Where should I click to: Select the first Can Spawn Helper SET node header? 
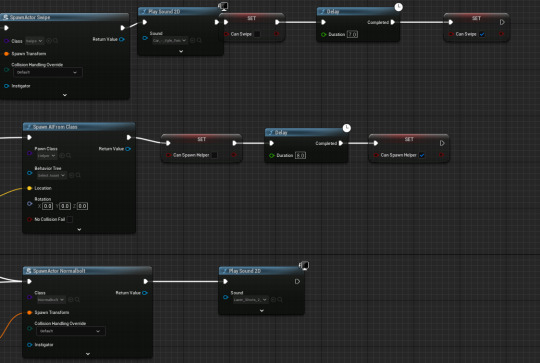[x=202, y=139]
